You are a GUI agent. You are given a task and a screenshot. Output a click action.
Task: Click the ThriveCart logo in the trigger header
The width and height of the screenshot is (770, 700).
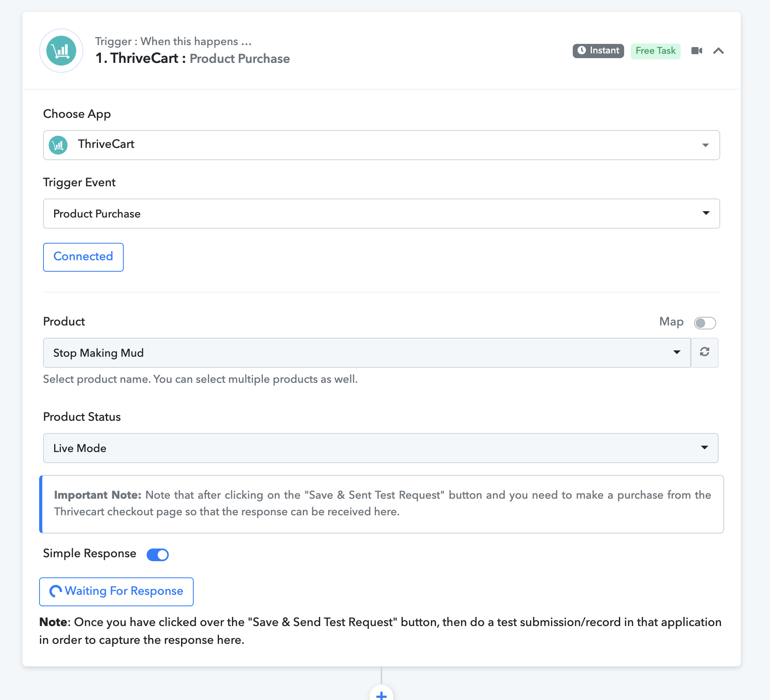click(x=61, y=51)
